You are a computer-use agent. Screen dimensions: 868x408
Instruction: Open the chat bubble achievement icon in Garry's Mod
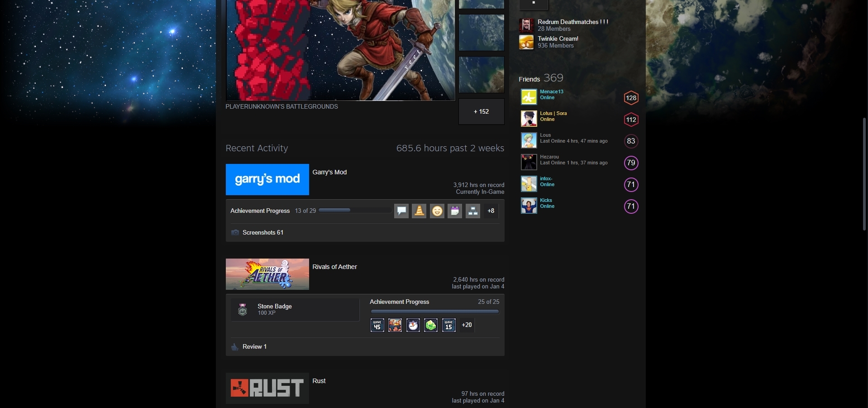[401, 211]
